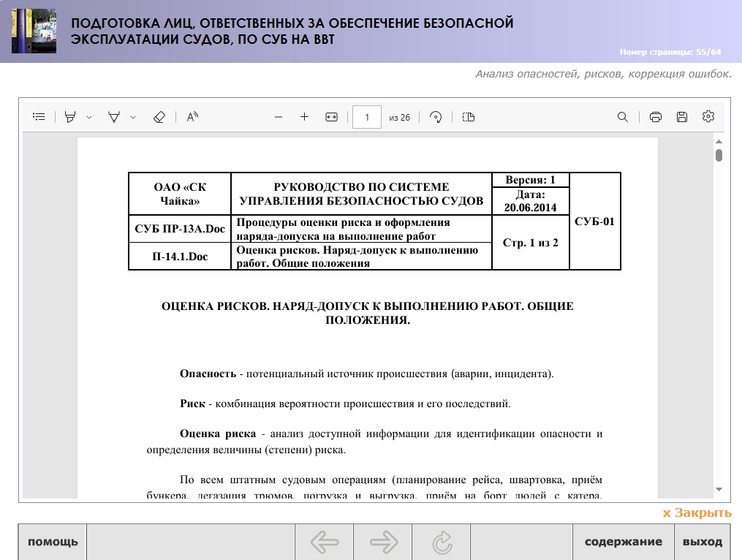Open search in the PDF
The width and height of the screenshot is (742, 560).
[623, 117]
